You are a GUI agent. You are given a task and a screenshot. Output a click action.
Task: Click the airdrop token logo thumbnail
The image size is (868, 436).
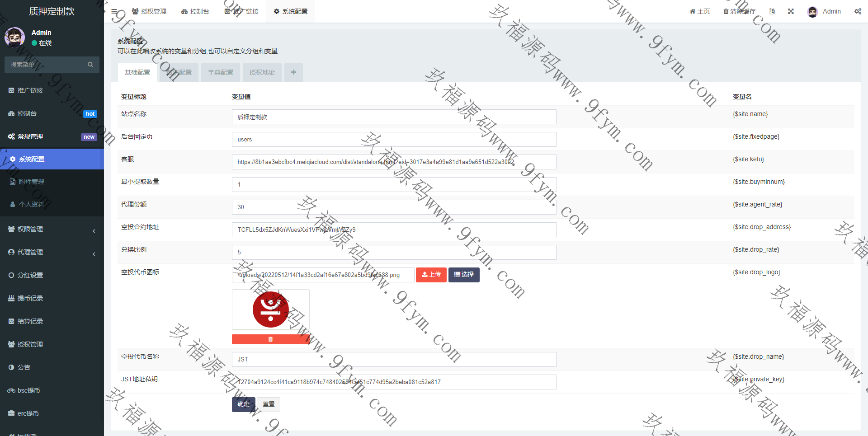click(270, 309)
